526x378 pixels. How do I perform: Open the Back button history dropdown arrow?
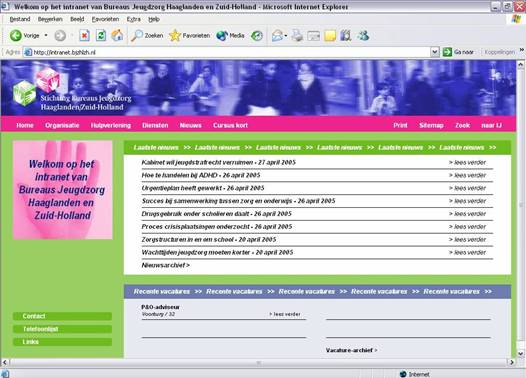coord(46,35)
